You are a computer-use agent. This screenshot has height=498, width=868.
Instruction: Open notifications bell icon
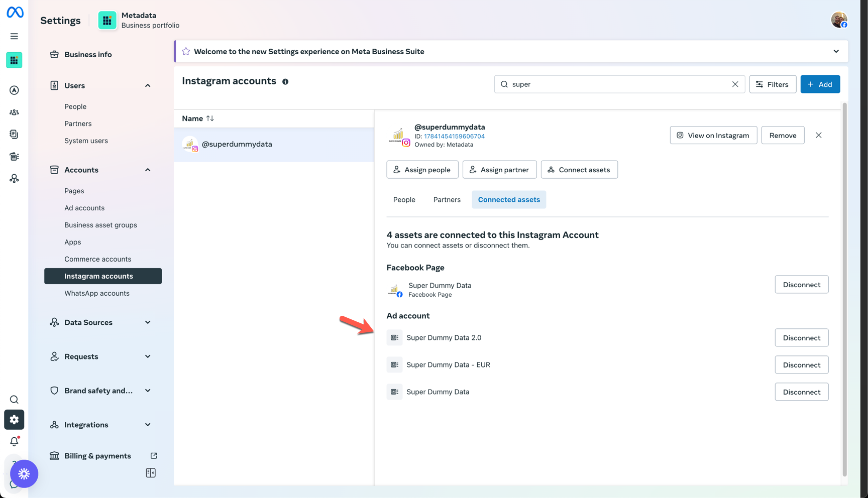point(14,441)
